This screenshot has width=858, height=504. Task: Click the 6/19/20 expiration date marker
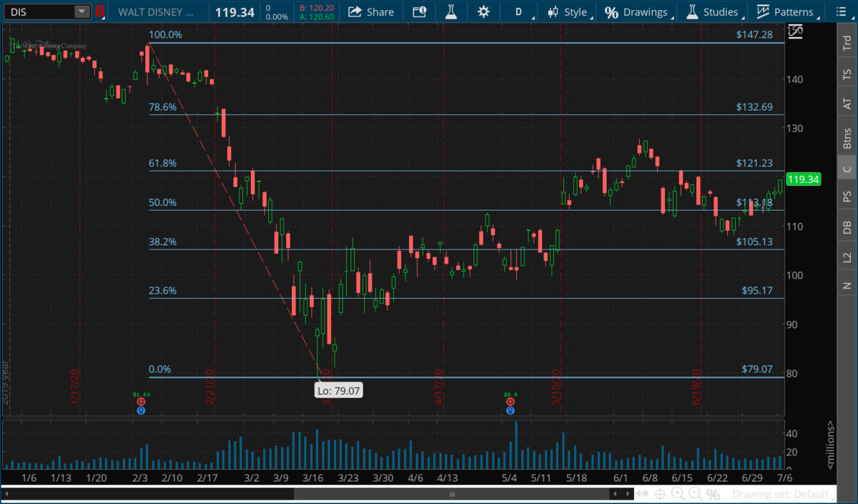pos(696,387)
